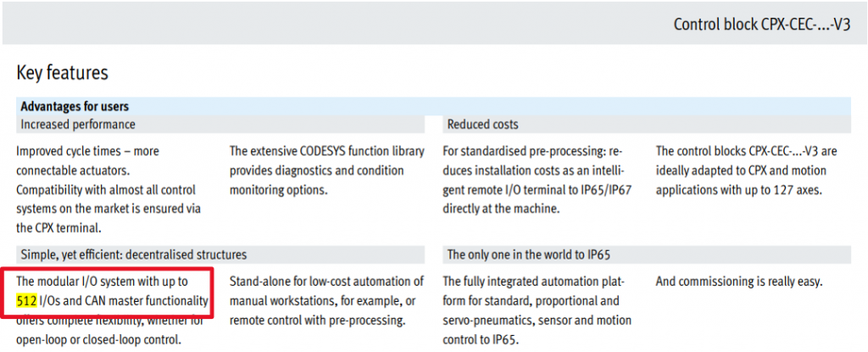Click the Improved cycle times paragraph
Screen dimensions: 868x352
pyautogui.click(x=109, y=190)
